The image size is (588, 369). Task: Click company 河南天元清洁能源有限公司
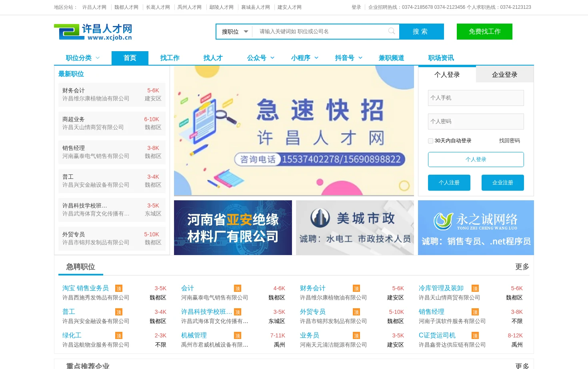(333, 345)
